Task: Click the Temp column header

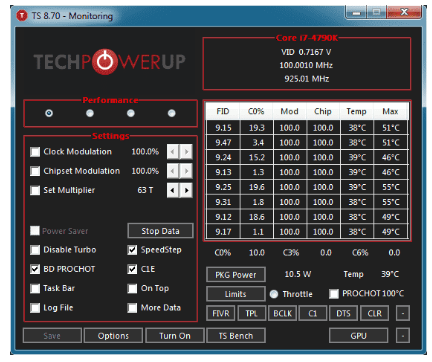Action: tap(357, 111)
